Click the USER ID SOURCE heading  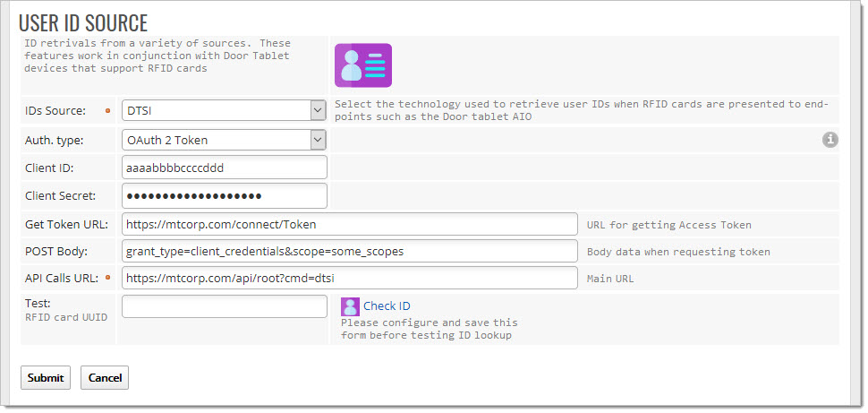click(x=83, y=23)
